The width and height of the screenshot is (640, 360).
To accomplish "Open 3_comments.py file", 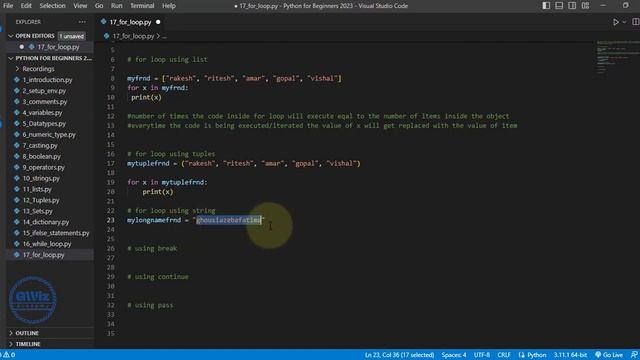I will (x=44, y=102).
